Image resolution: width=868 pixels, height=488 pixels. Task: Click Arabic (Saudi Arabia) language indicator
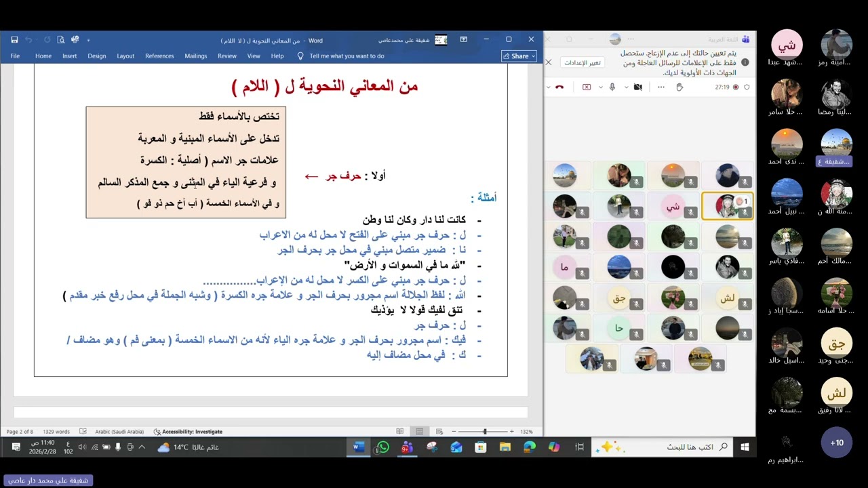(x=119, y=431)
